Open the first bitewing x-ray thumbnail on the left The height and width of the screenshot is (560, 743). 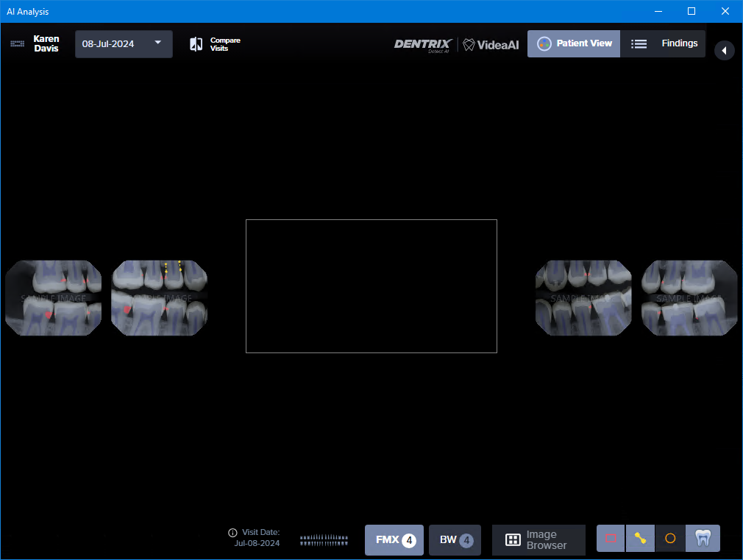point(54,298)
